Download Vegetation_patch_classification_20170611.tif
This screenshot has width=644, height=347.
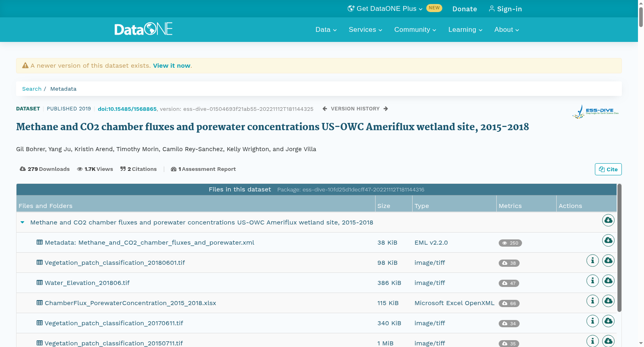[608, 321]
